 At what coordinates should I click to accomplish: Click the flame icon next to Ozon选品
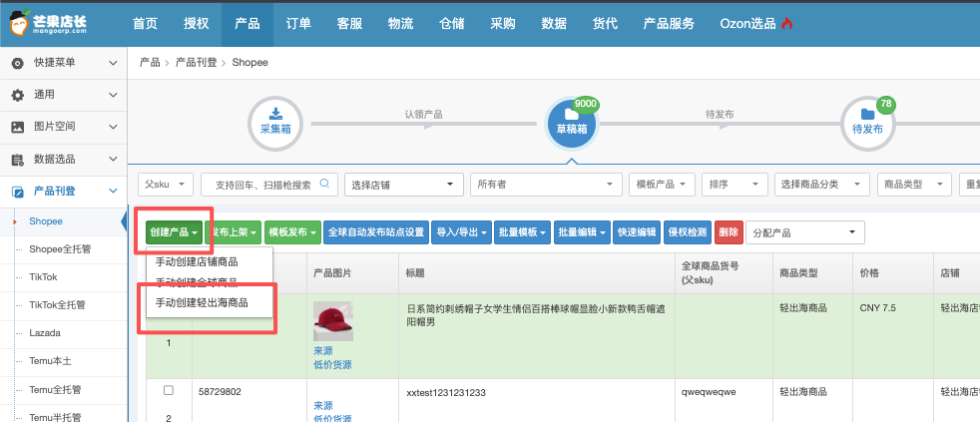786,24
